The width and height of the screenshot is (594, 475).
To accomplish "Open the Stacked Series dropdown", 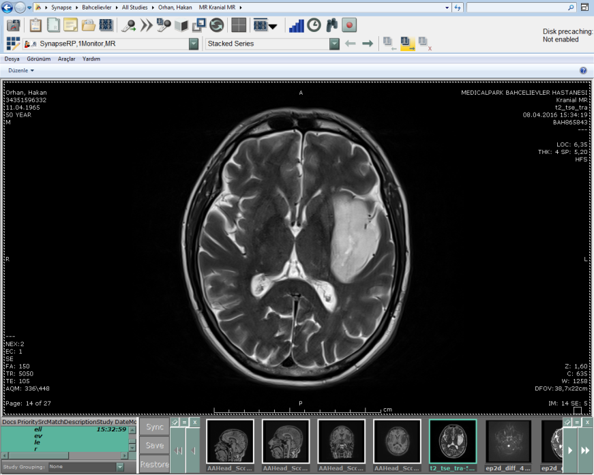I will pos(334,44).
